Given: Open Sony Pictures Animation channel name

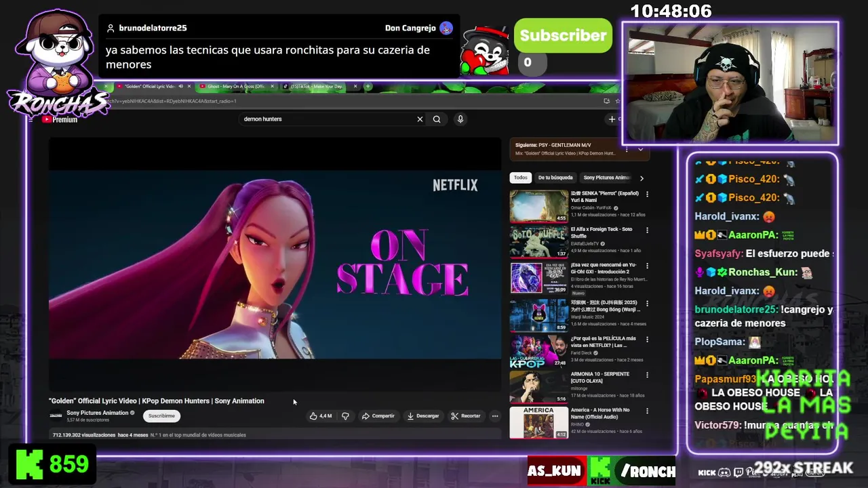Looking at the screenshot, I should 97,413.
